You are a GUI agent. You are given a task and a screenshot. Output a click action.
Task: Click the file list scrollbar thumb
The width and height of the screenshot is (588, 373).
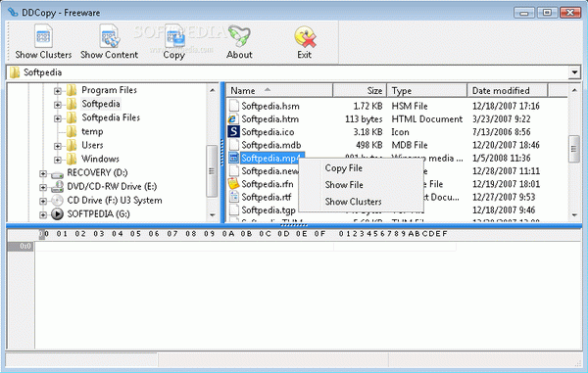click(574, 149)
